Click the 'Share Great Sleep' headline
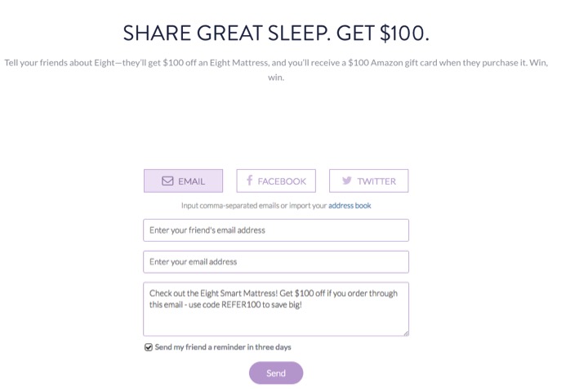Screen dimensions: 588x389 (x=276, y=33)
